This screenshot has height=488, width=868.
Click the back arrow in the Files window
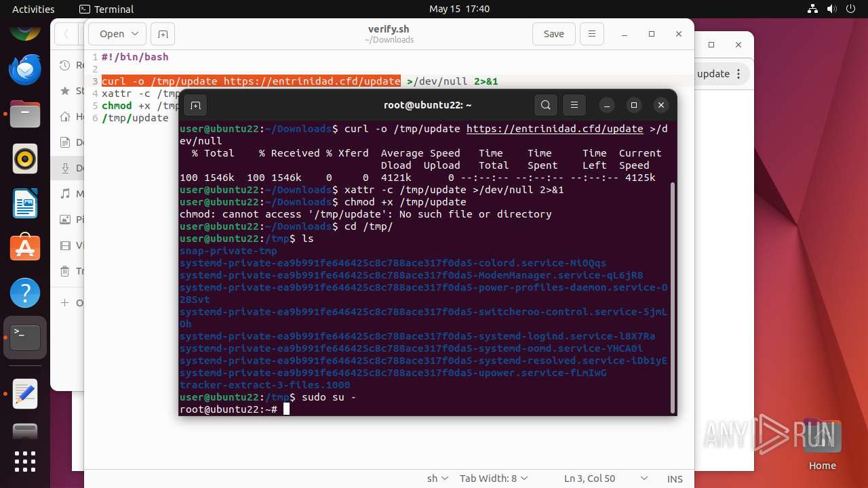66,34
